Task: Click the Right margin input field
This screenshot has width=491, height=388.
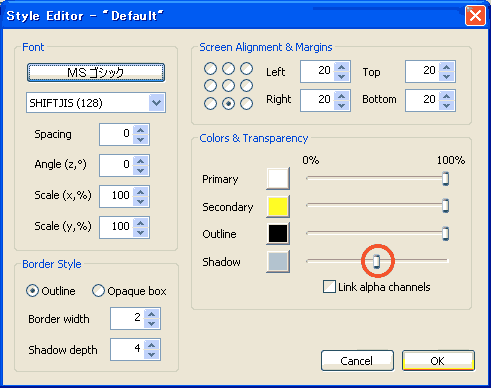Action: click(317, 100)
